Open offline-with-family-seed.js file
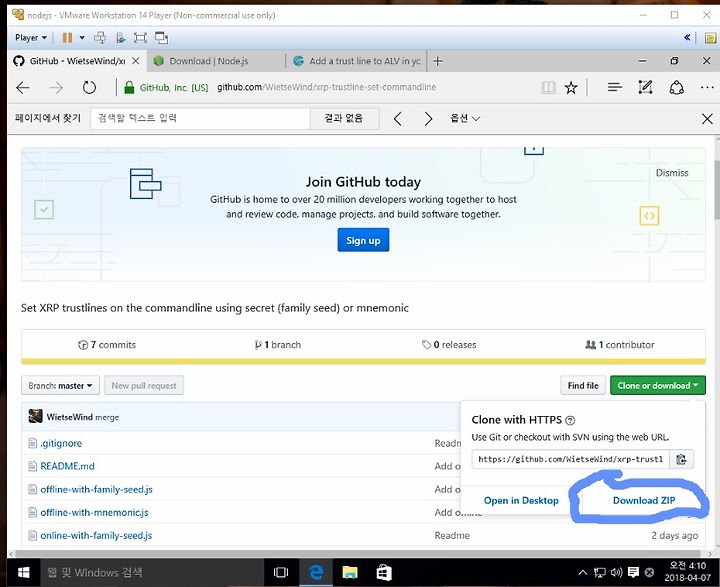 point(96,489)
